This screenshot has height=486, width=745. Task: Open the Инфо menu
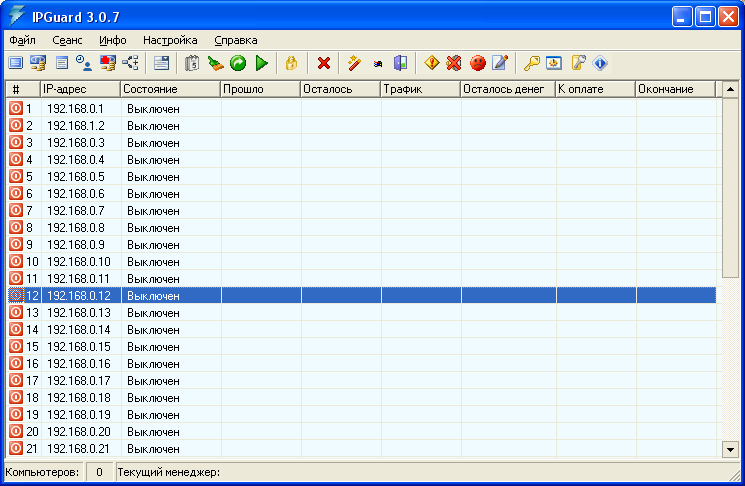tap(113, 40)
